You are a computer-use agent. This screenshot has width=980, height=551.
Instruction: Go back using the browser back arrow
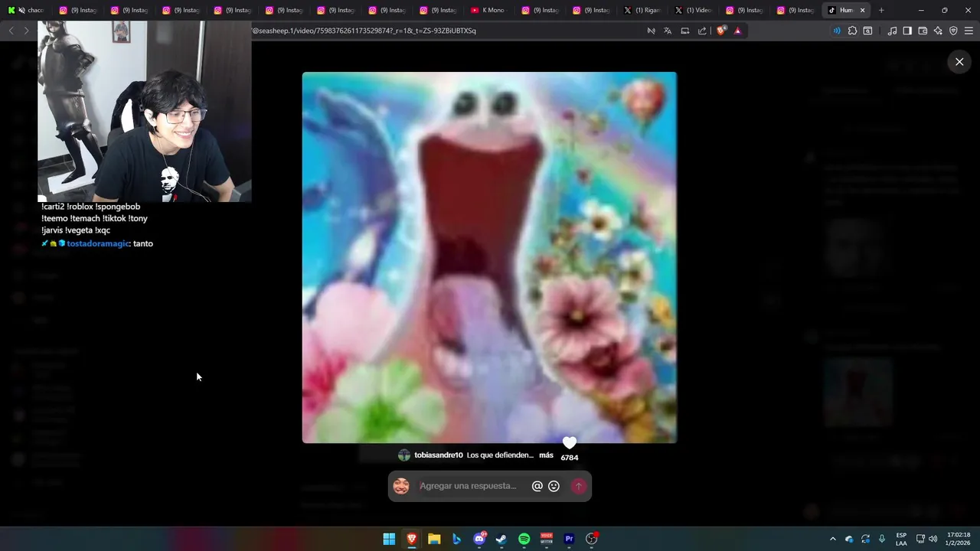(11, 31)
